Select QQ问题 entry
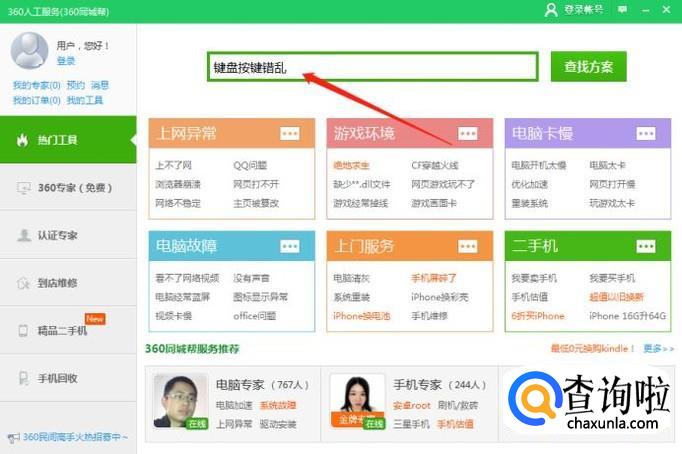682x454 pixels. pyautogui.click(x=250, y=165)
